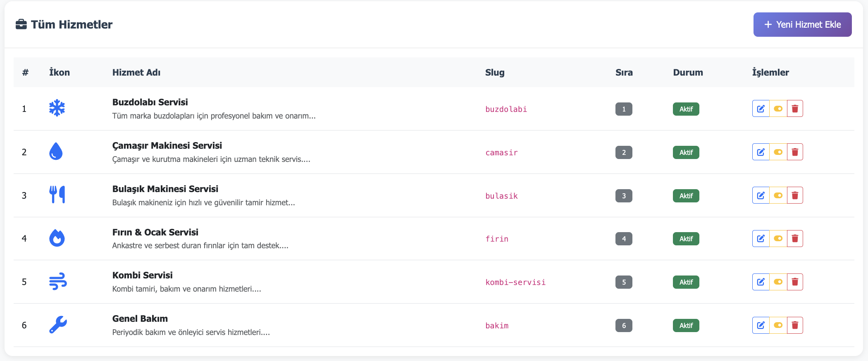Toggle status of Çamaşır Makinesi Servisi
The height and width of the screenshot is (361, 868).
pos(778,152)
